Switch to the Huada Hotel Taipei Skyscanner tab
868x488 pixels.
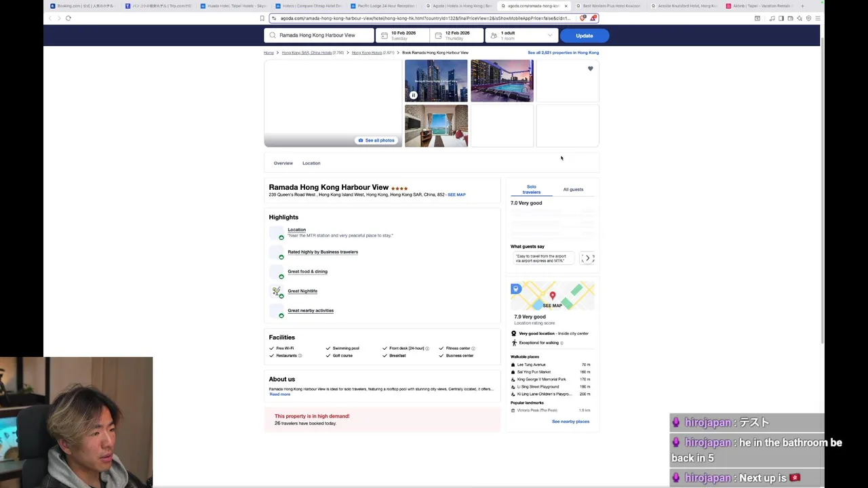tap(234, 6)
